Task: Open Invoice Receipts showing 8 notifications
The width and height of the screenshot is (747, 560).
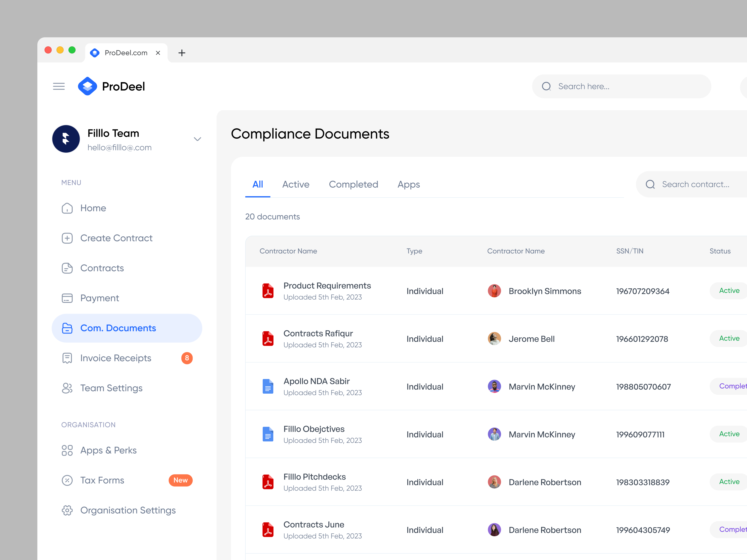Action: coord(116,358)
